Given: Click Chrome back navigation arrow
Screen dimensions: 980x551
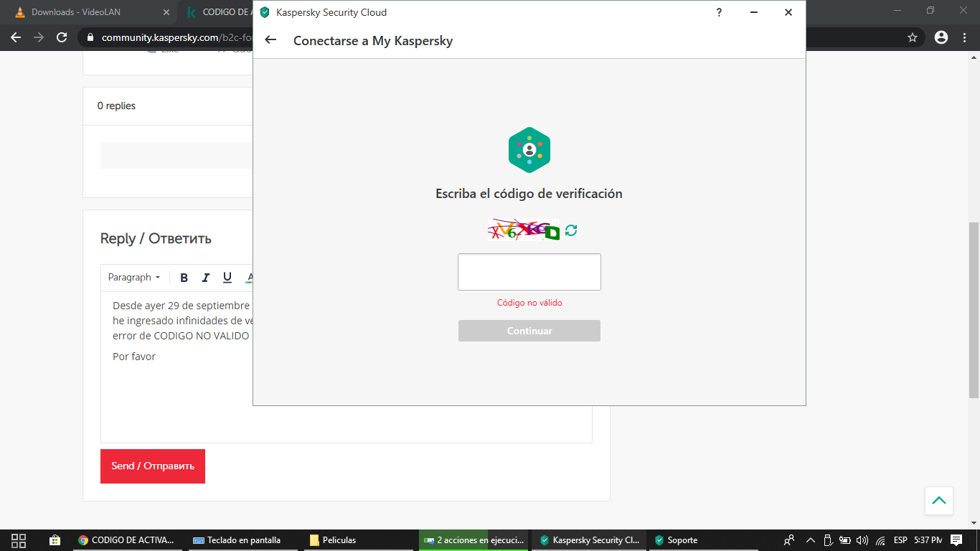Looking at the screenshot, I should 16,37.
